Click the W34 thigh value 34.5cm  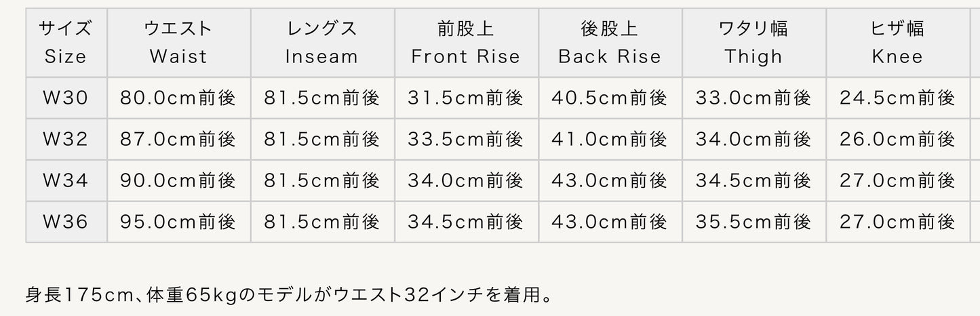pyautogui.click(x=753, y=181)
